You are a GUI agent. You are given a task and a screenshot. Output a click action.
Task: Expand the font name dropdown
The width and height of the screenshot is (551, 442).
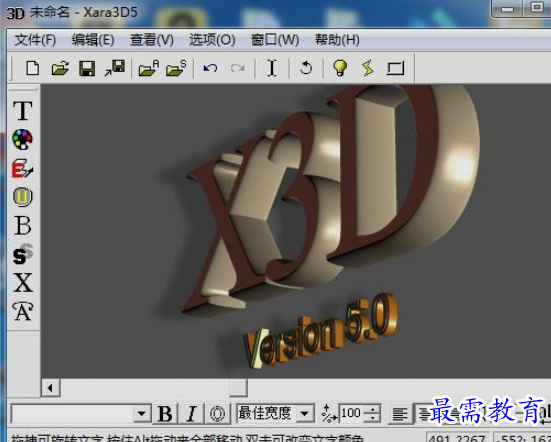pos(142,414)
